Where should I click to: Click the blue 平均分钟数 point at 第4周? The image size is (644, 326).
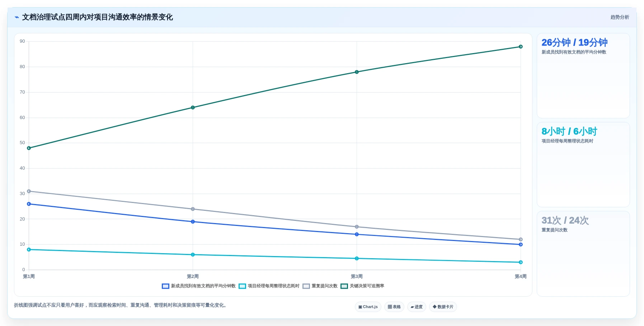click(x=521, y=245)
